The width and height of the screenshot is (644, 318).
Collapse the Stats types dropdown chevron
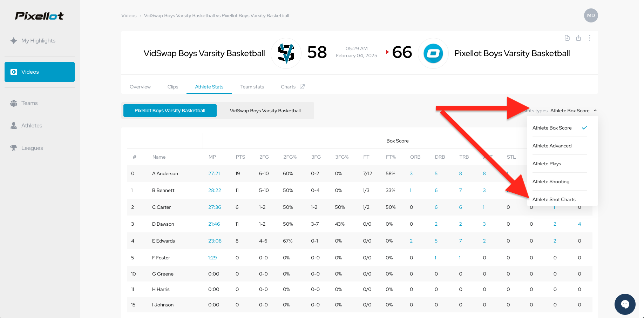(595, 111)
